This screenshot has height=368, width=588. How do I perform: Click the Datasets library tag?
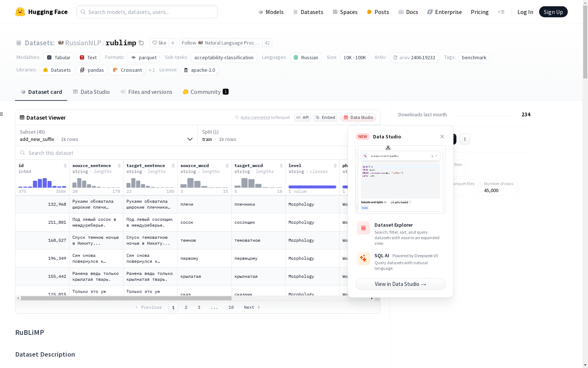[57, 70]
